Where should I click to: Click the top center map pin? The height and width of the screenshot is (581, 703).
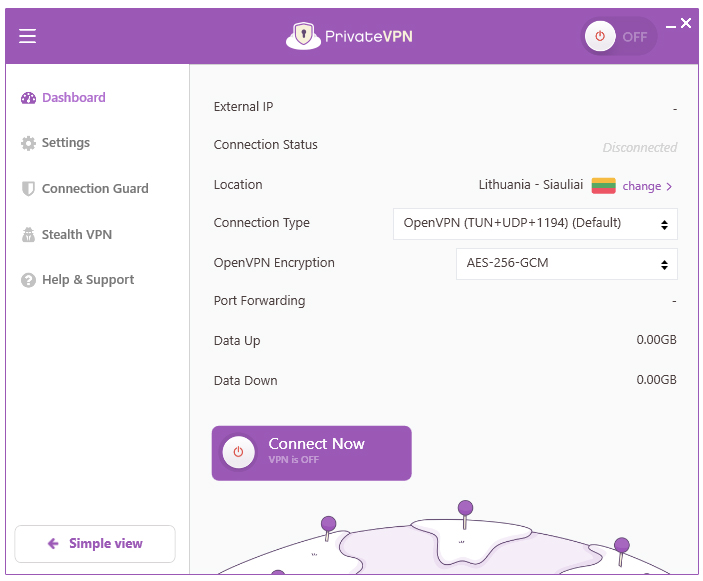[464, 508]
